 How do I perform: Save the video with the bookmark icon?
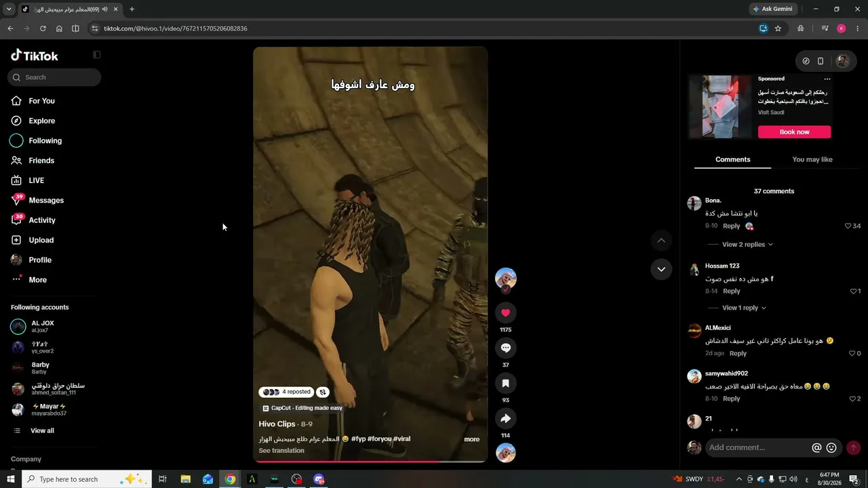tap(505, 383)
